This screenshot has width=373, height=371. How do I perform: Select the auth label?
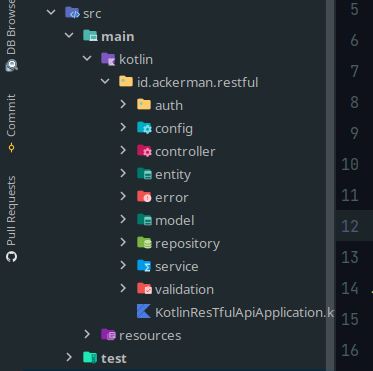(169, 105)
